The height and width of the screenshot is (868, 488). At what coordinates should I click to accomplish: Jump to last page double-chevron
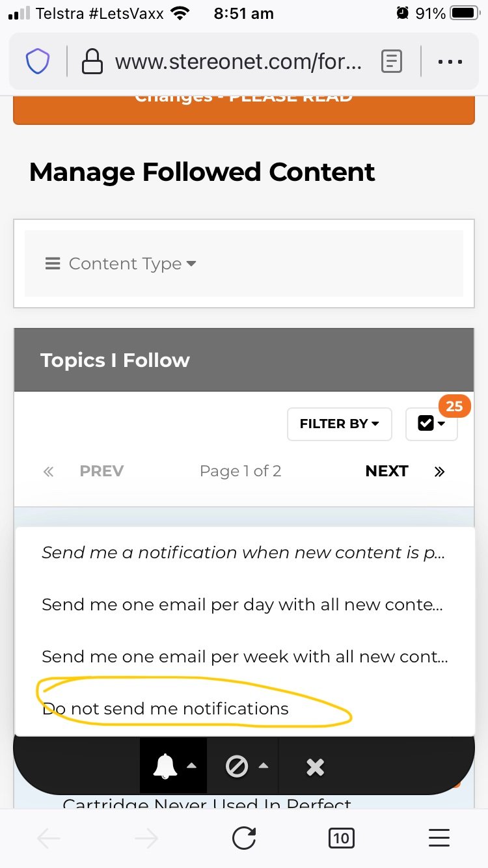[x=440, y=472]
